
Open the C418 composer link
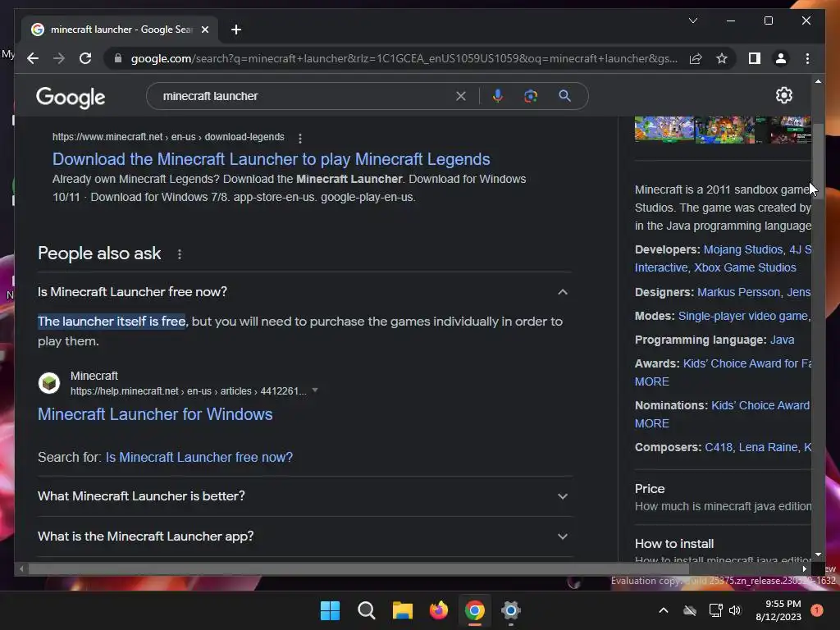tap(719, 447)
